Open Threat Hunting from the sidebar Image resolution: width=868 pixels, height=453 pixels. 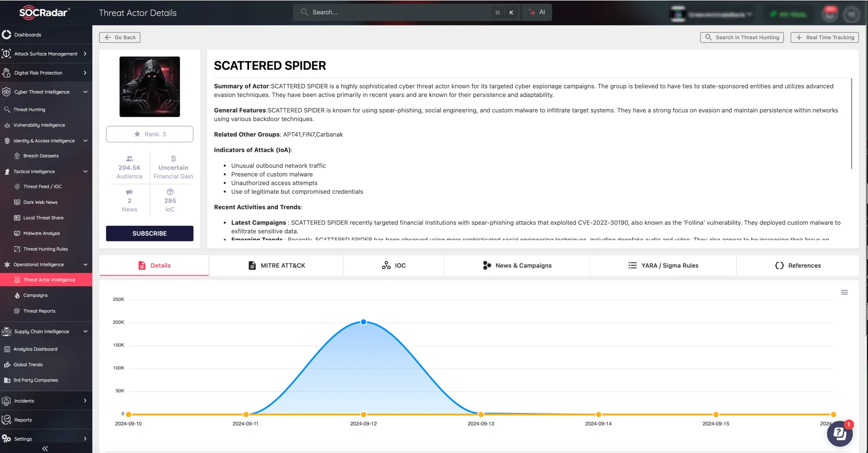point(29,109)
